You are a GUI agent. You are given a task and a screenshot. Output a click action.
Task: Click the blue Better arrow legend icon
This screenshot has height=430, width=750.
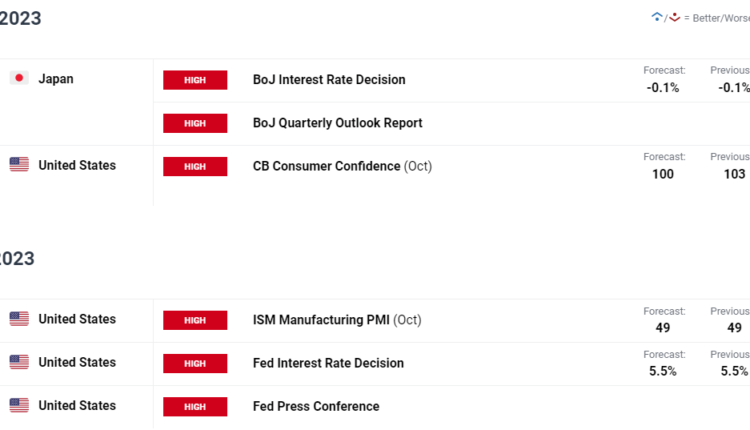click(x=657, y=16)
